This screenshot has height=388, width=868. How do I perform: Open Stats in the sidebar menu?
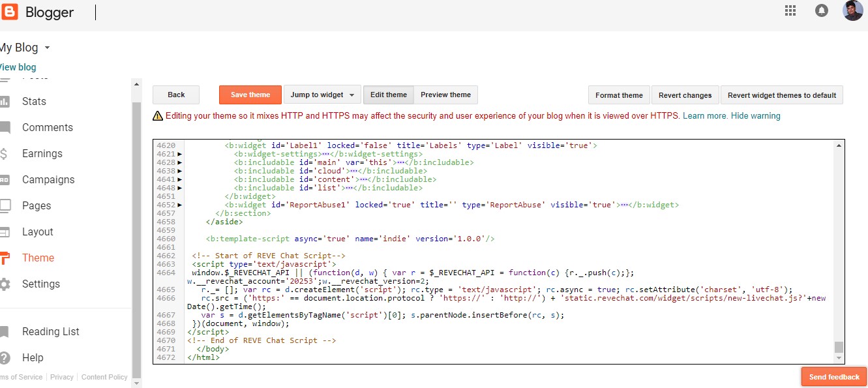point(34,101)
